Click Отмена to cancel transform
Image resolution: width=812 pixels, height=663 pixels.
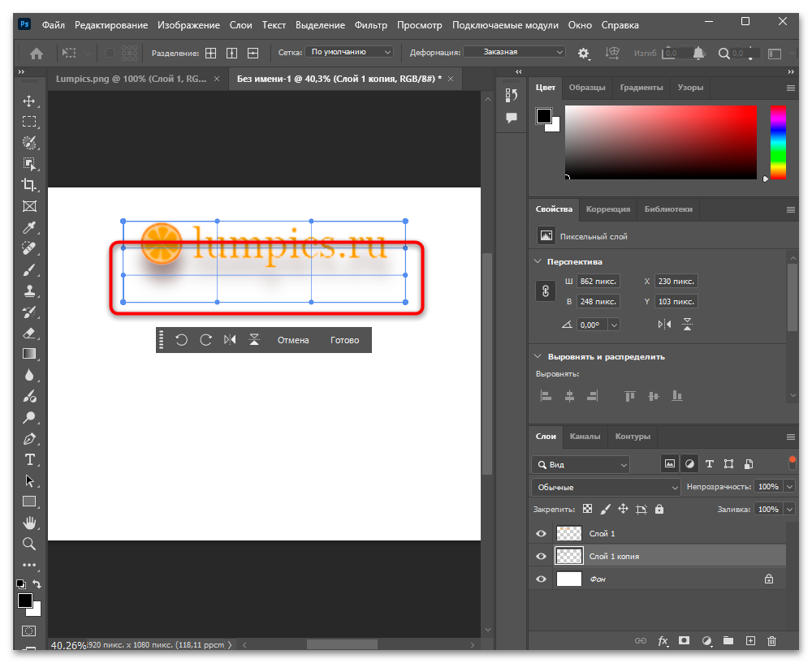293,340
